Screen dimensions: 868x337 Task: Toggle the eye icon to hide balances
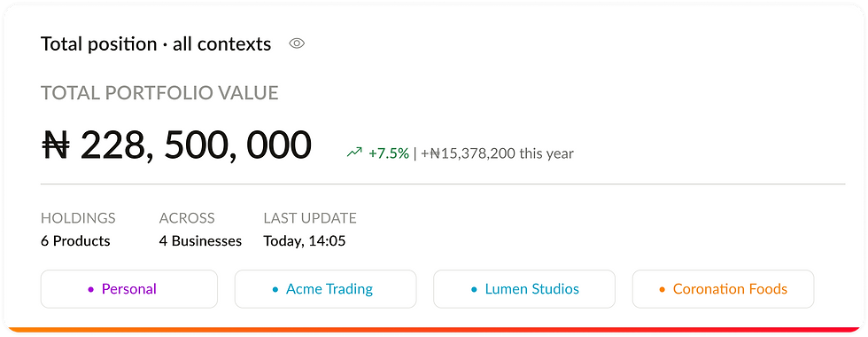(x=297, y=43)
